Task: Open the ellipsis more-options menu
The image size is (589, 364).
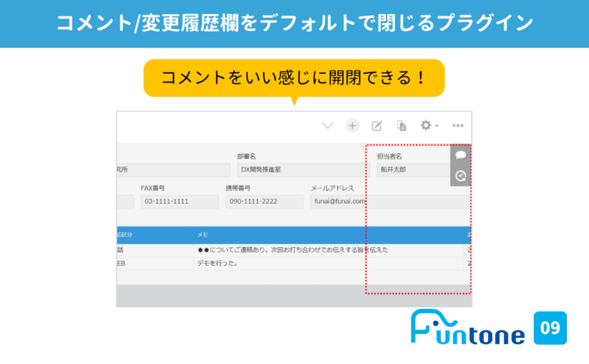Action: (458, 125)
